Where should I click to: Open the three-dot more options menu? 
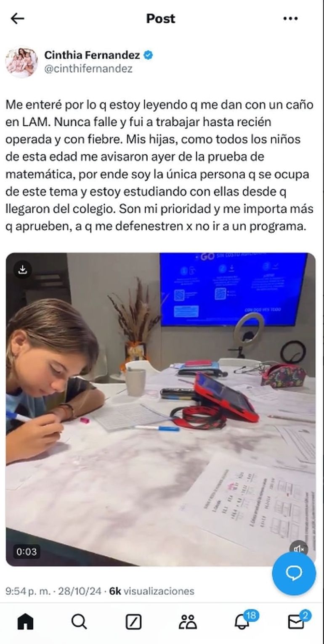(290, 18)
